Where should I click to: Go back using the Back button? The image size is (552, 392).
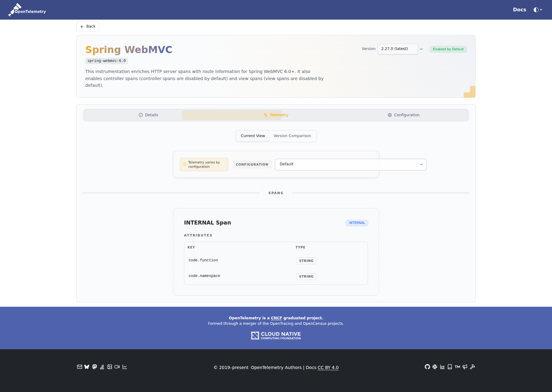click(x=88, y=26)
